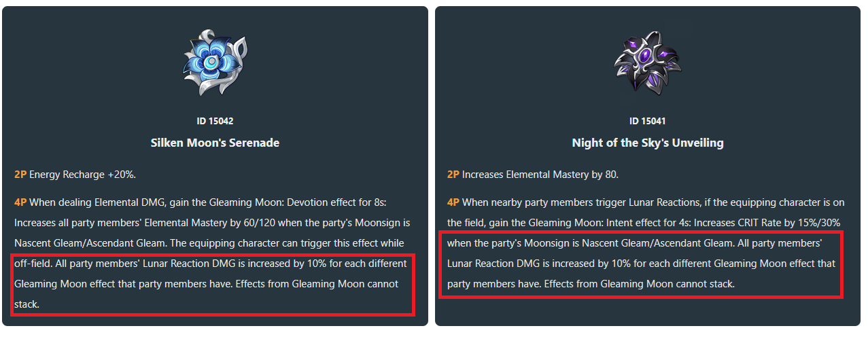Click inside the red highlighted box on Night of the Sky's Unveiling
868x341 pixels.
click(642, 264)
